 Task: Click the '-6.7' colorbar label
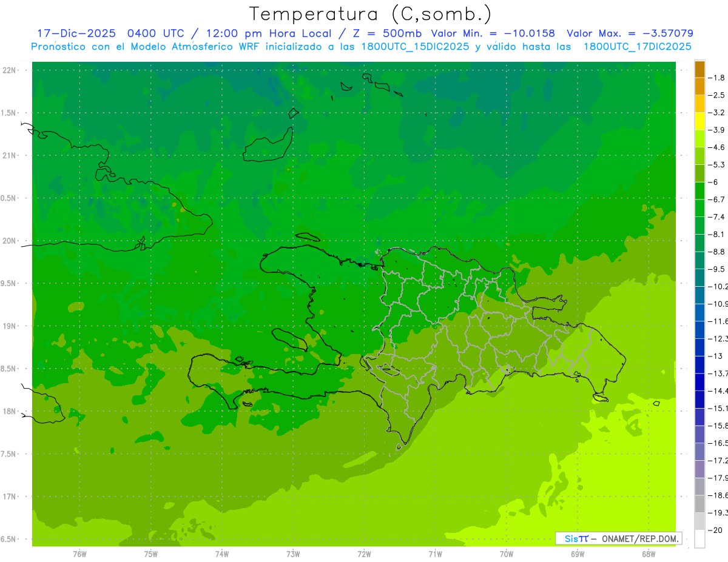(x=716, y=199)
